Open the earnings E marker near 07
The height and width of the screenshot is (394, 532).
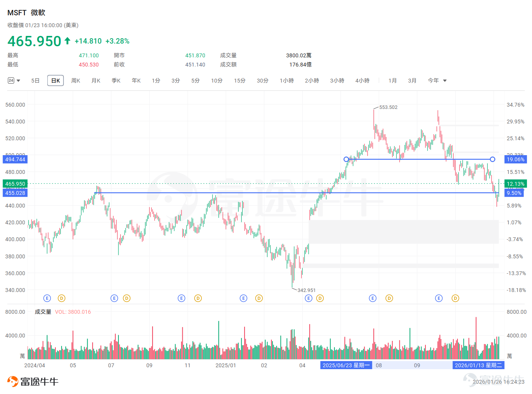(x=114, y=298)
